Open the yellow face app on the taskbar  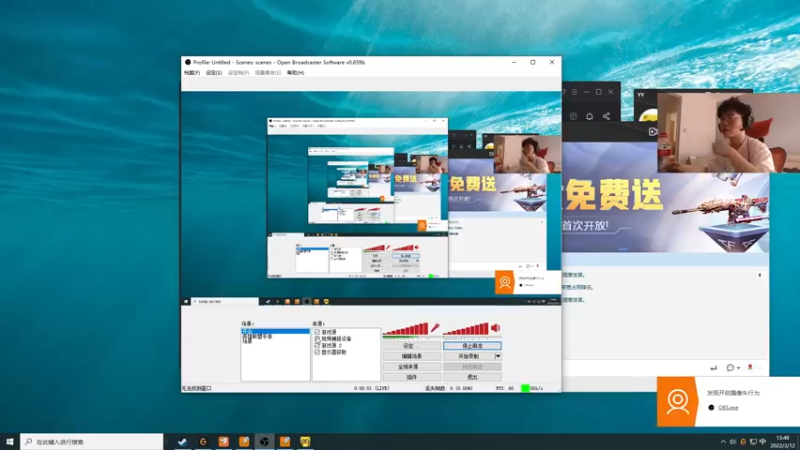click(x=305, y=442)
